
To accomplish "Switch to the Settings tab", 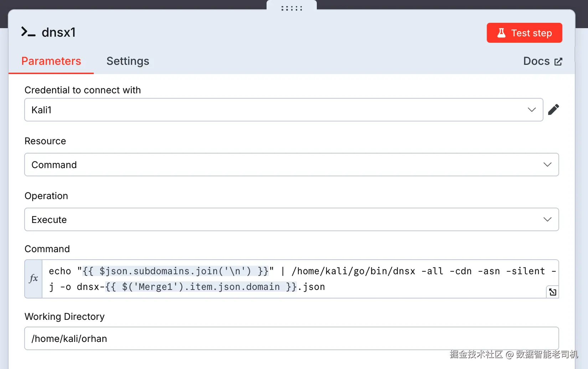I will (128, 61).
